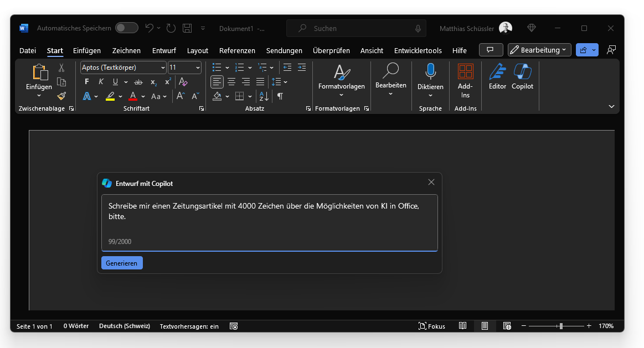Open the Aa change case dropdown

pyautogui.click(x=159, y=96)
